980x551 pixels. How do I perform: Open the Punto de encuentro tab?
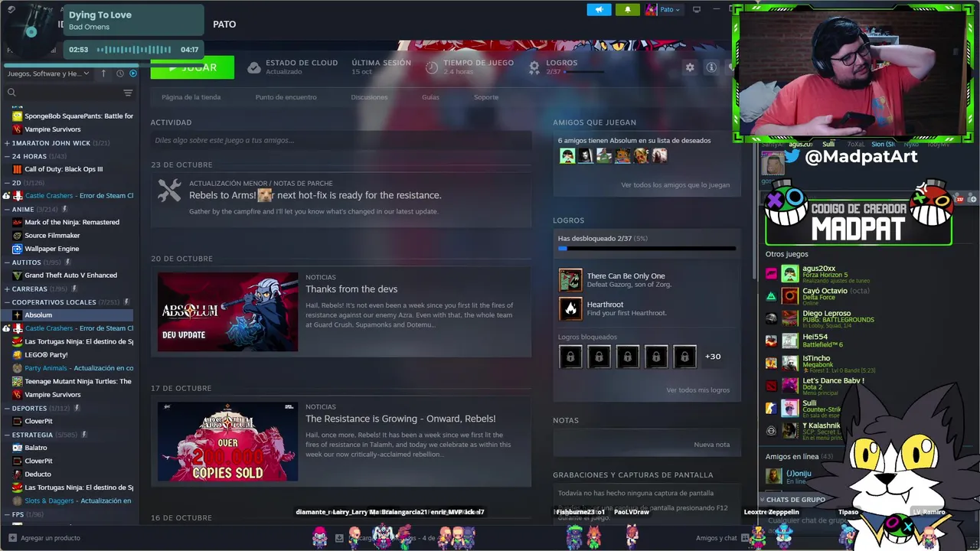pyautogui.click(x=286, y=97)
